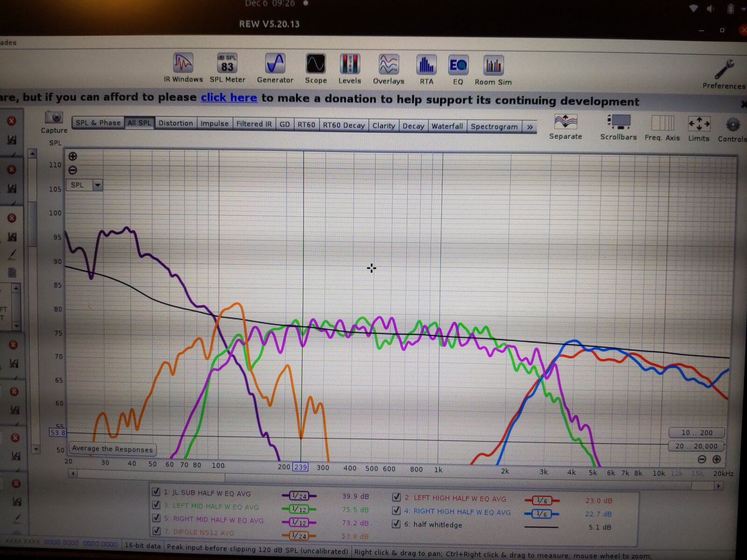
Task: Switch to the Waterfall tab
Action: pos(447,126)
